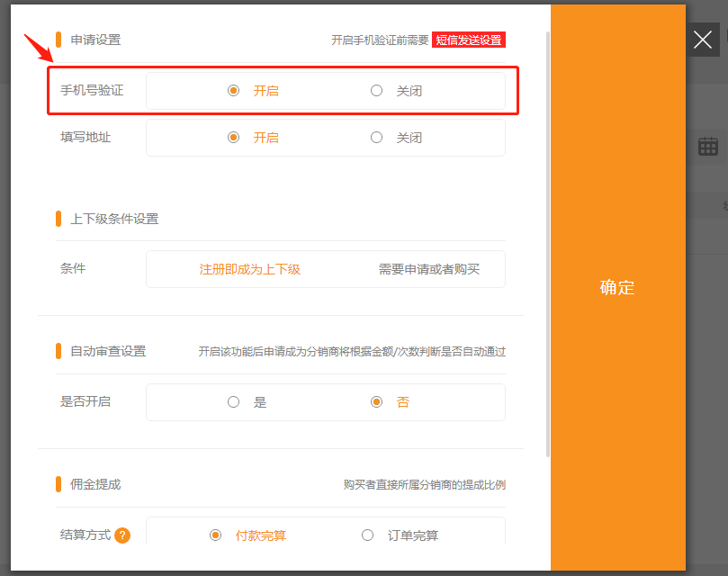Pick the 注册即成为上下级 condition

point(249,269)
